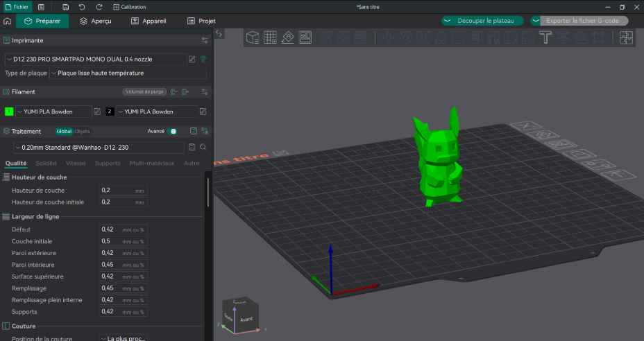Click the green Wi-Fi connection icon
644x341 pixels.
click(x=203, y=59)
